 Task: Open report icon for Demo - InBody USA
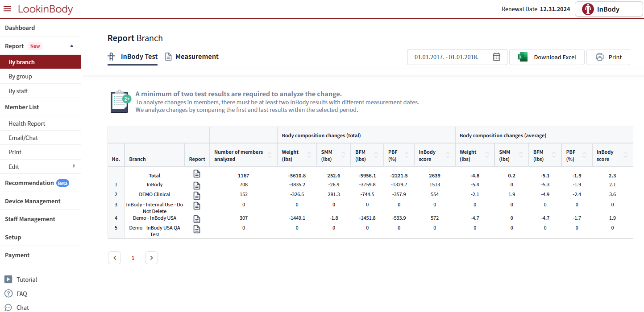197,219
